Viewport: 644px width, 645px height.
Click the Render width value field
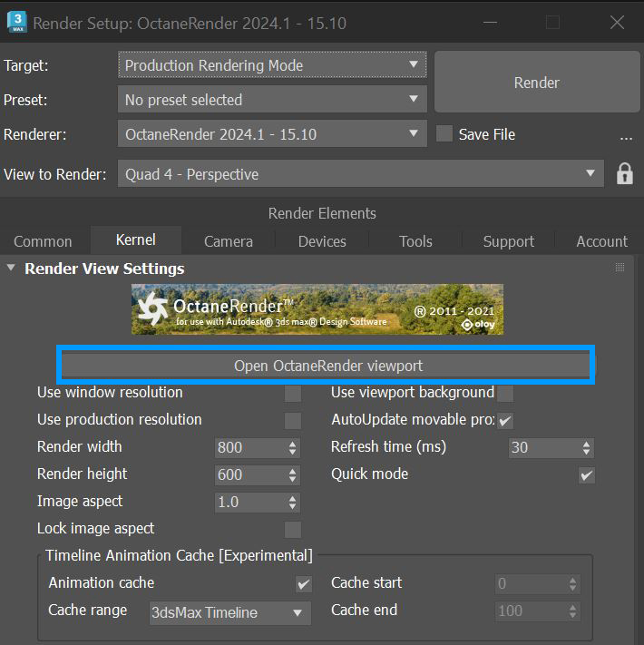click(x=251, y=447)
